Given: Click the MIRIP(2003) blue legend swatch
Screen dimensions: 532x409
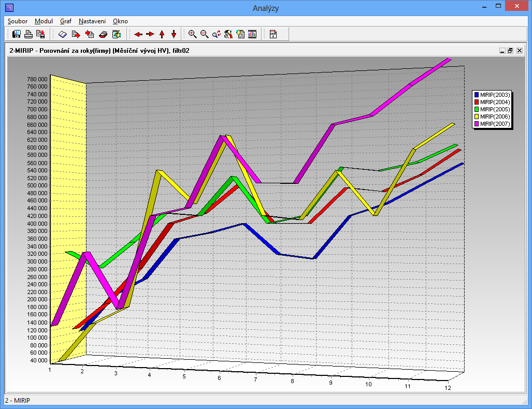Looking at the screenshot, I should 477,95.
